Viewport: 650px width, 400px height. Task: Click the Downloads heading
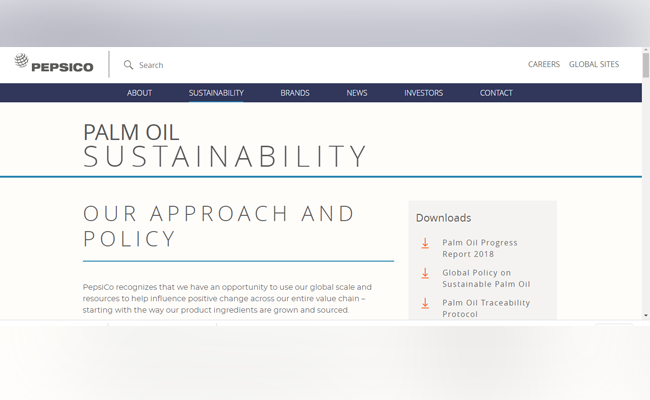pyautogui.click(x=443, y=218)
